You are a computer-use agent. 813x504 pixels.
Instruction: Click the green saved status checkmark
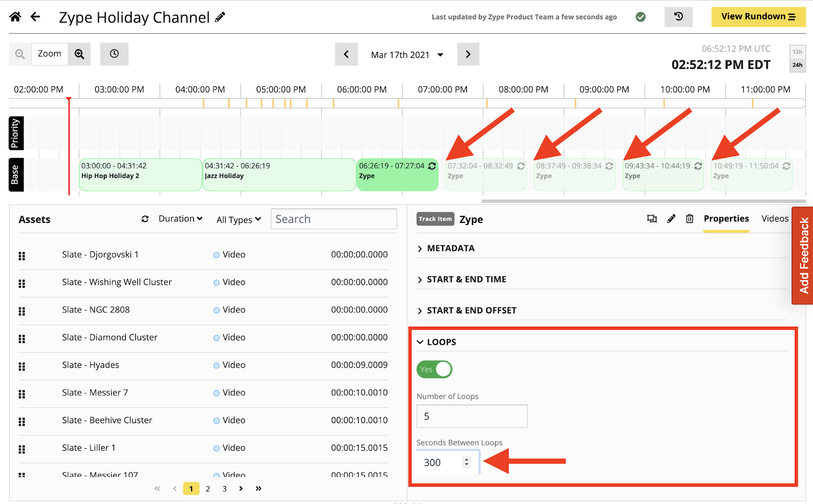pyautogui.click(x=641, y=17)
